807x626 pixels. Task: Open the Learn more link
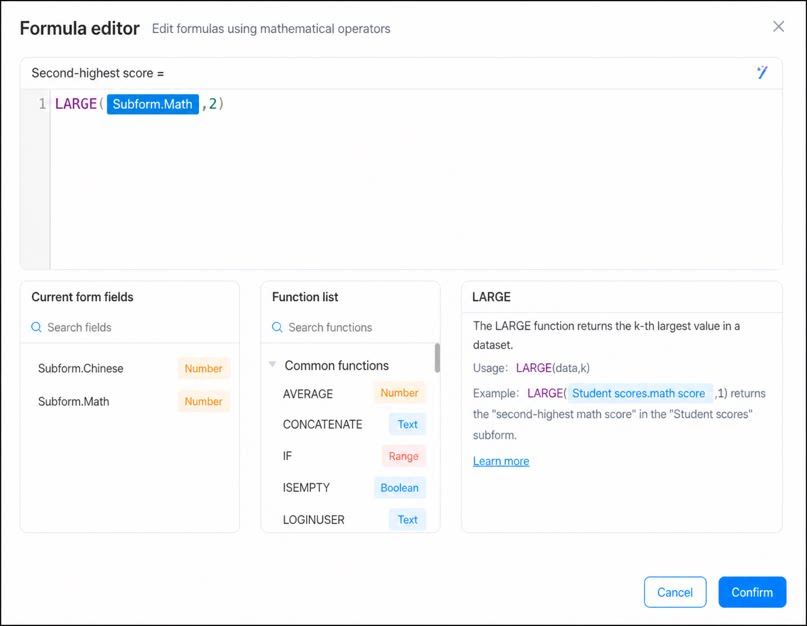pos(501,461)
